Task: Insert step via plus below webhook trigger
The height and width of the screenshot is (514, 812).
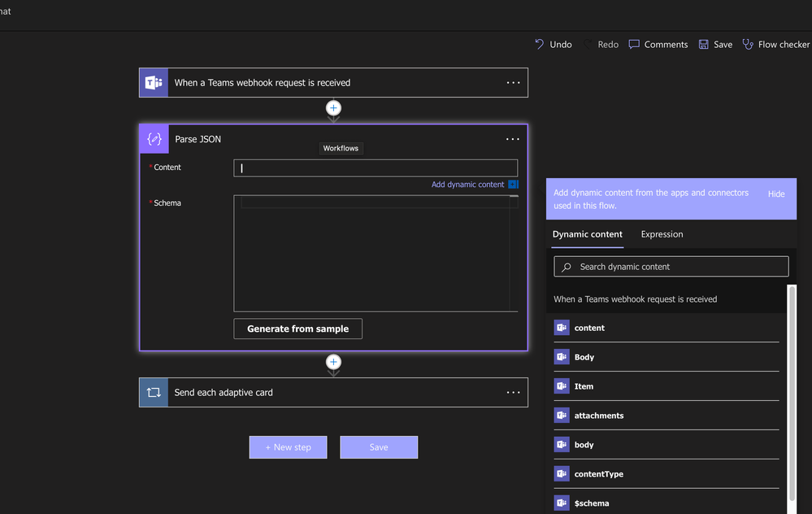Action: pos(333,108)
